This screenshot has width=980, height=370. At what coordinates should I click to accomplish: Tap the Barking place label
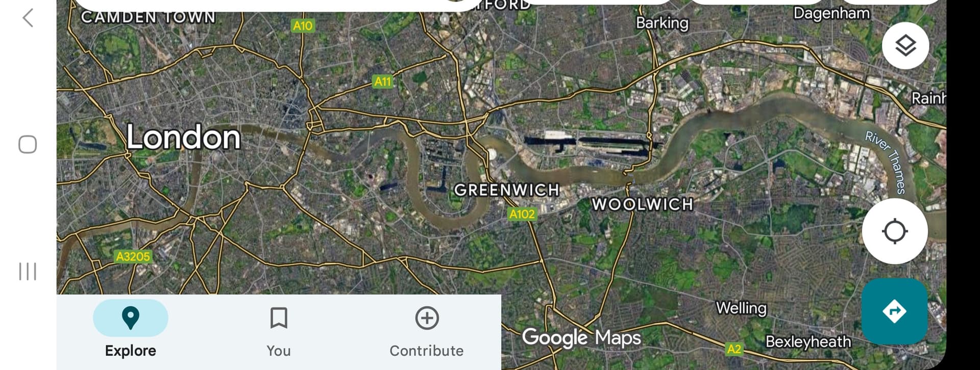click(x=662, y=23)
